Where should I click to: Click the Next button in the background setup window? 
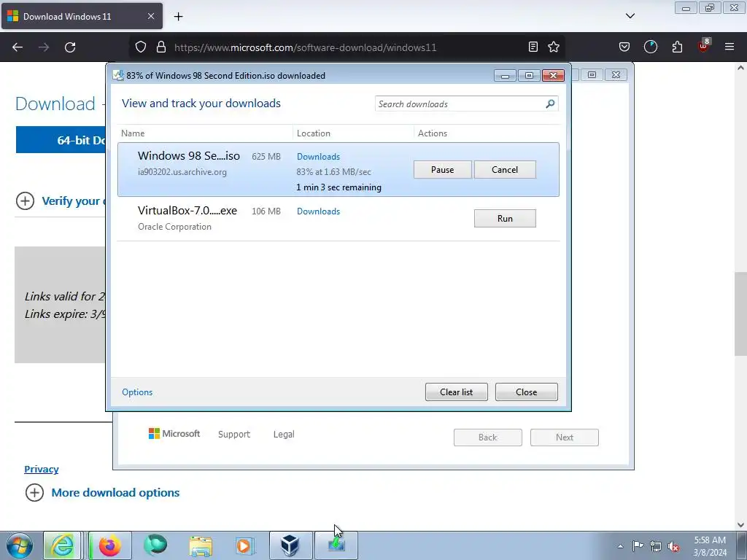tap(565, 437)
